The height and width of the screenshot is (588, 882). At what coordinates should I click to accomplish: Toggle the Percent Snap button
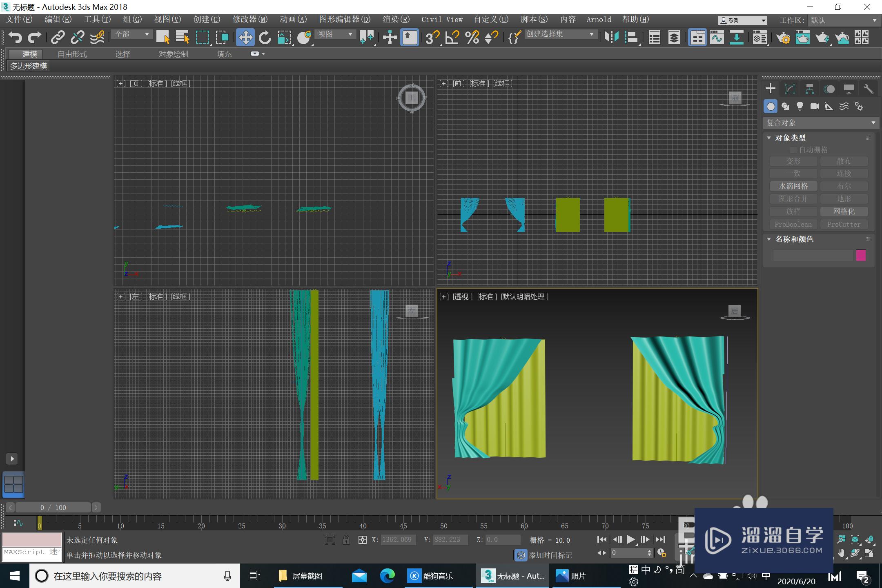(472, 38)
